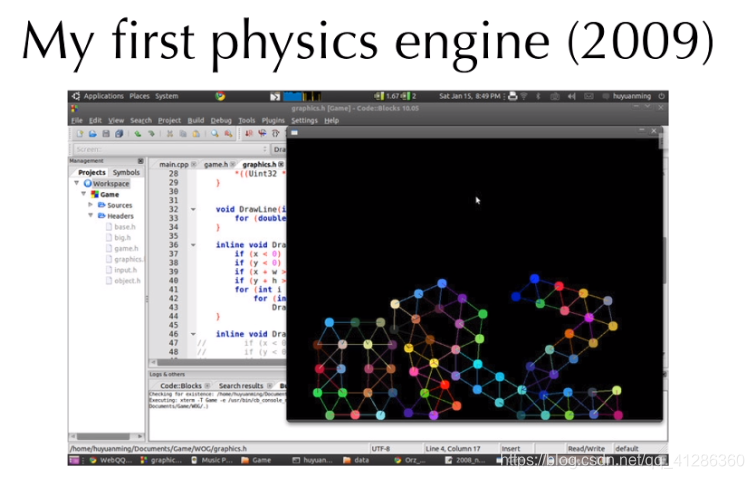Open the Debug menu
Screen dimensions: 754x479
coord(221,120)
